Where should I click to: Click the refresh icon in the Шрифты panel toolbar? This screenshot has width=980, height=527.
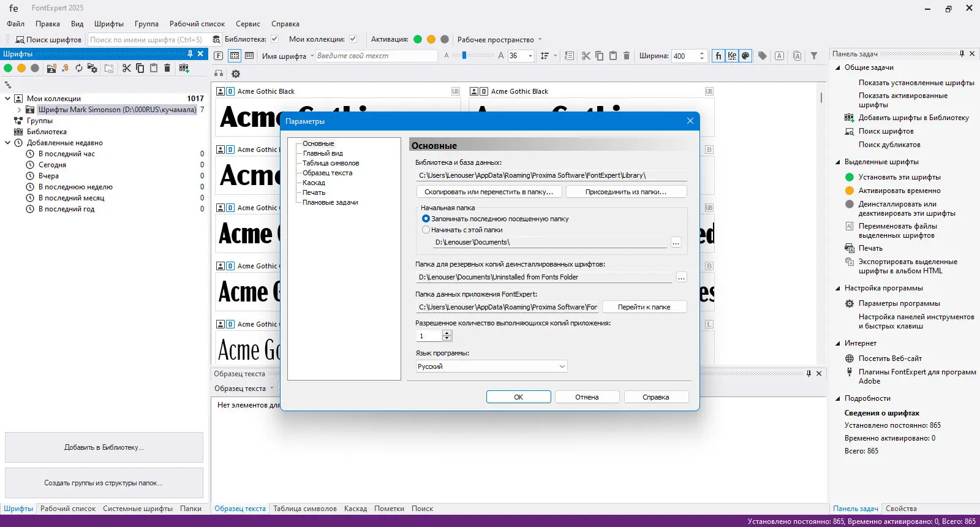pos(79,68)
